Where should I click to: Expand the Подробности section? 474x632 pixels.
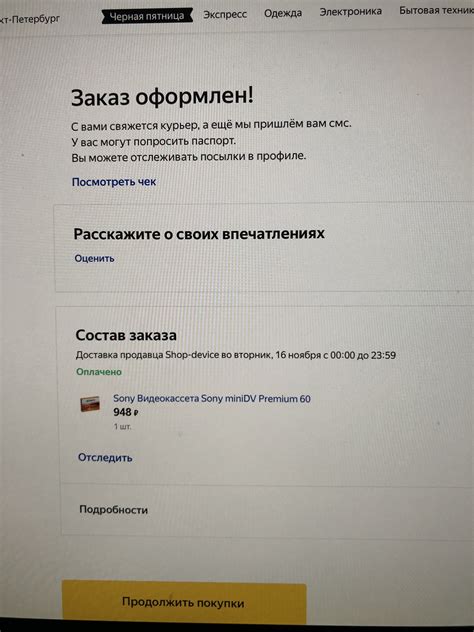114,510
